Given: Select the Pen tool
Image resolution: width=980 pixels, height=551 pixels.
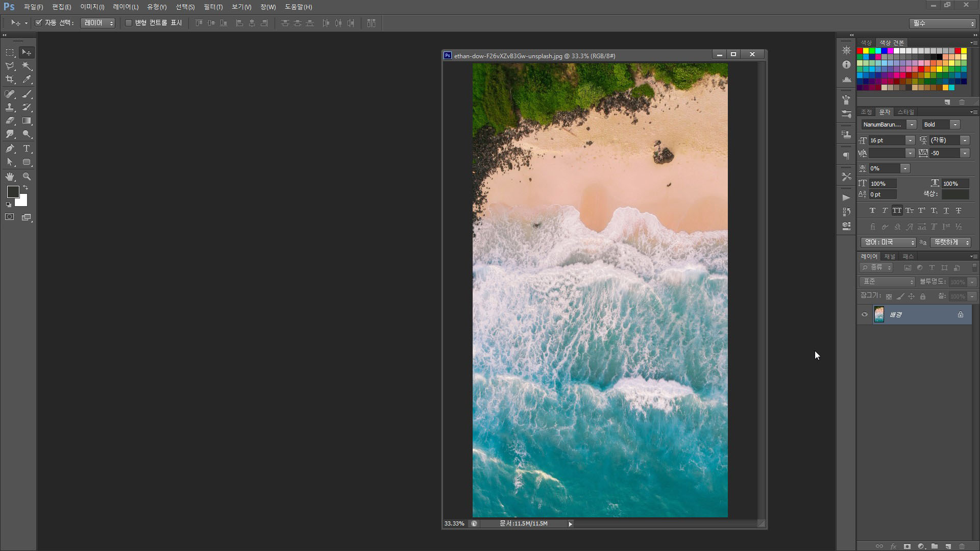Looking at the screenshot, I should click(10, 148).
